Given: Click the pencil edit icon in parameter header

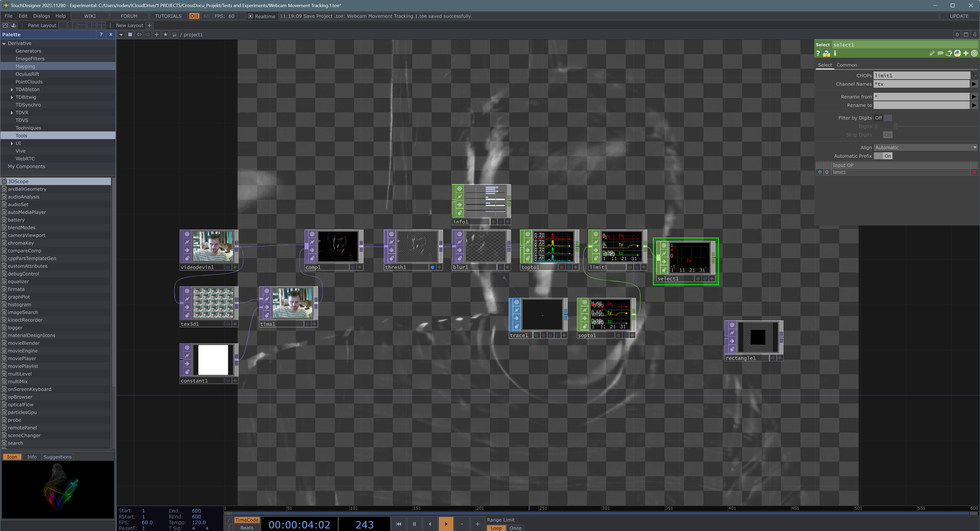Looking at the screenshot, I should (932, 53).
